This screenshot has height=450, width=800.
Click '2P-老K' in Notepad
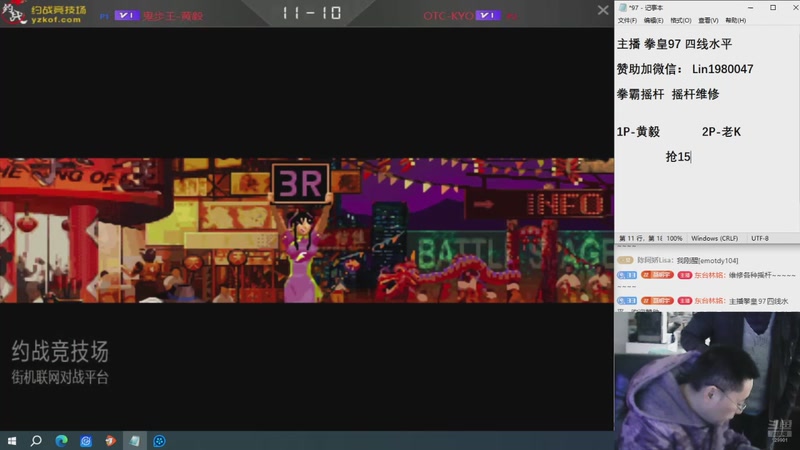[x=721, y=132]
